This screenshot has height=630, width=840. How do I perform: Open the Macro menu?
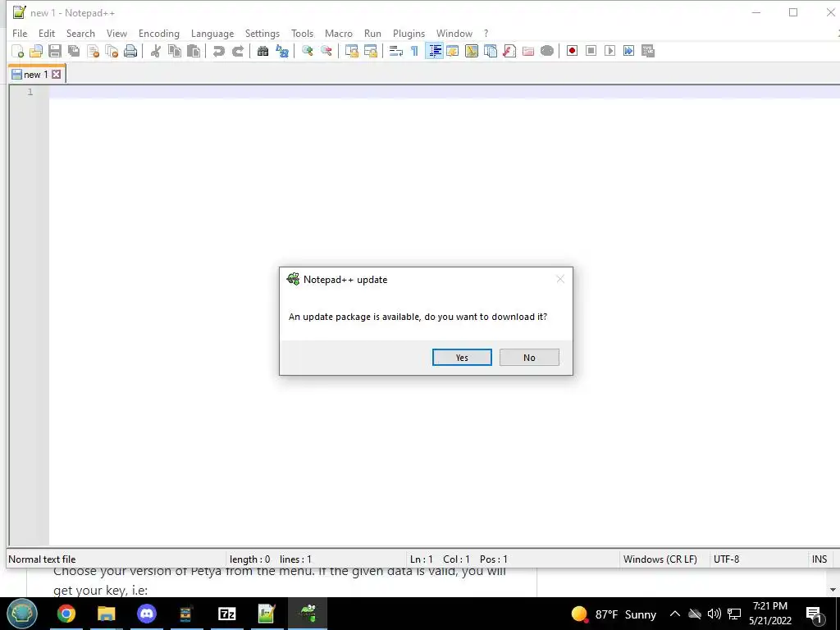coord(339,33)
